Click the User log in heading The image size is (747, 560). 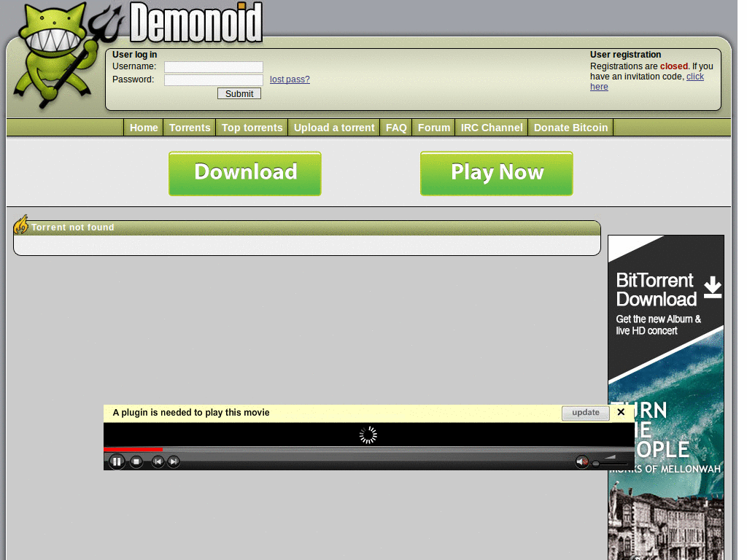click(134, 55)
